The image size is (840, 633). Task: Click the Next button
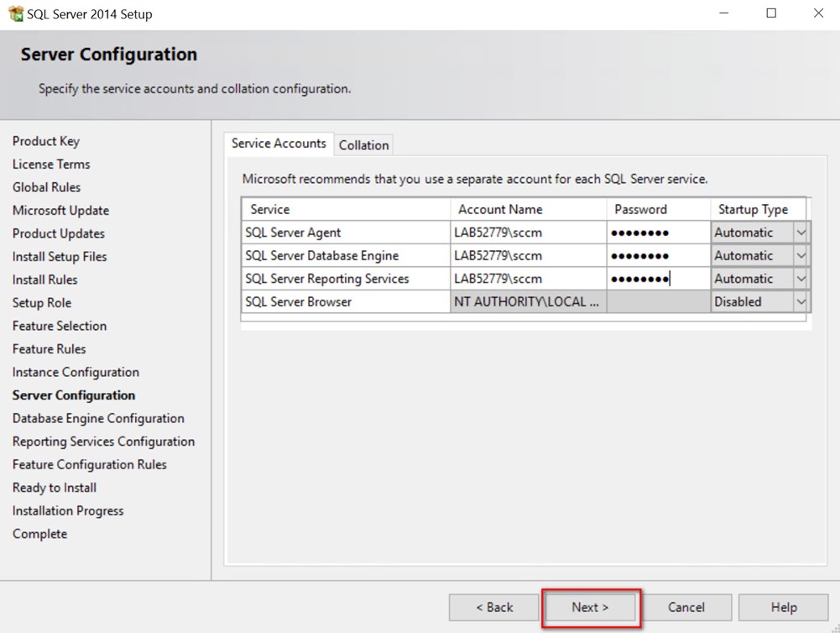click(591, 607)
